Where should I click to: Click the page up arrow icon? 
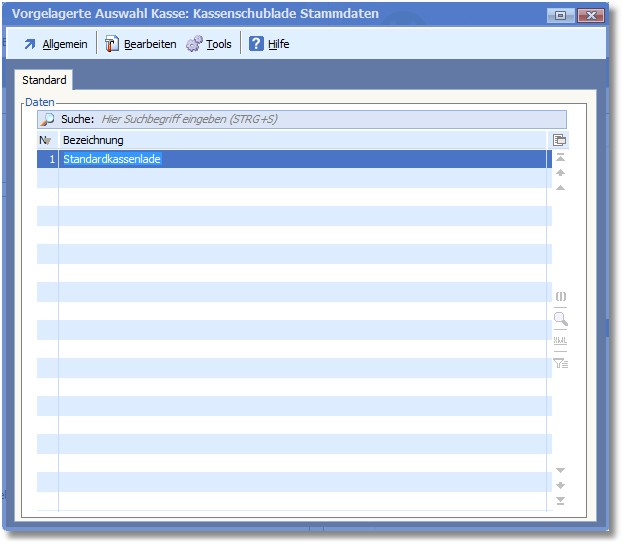(x=560, y=173)
